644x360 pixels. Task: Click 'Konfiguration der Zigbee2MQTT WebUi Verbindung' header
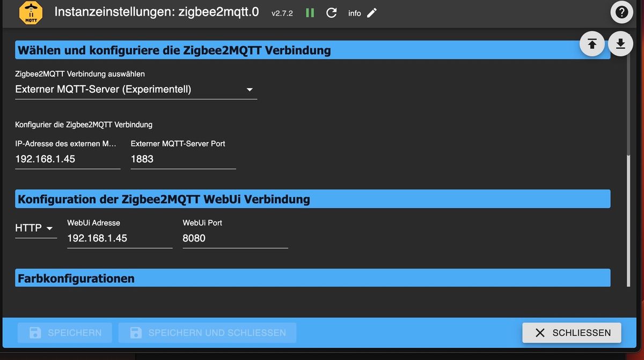312,199
